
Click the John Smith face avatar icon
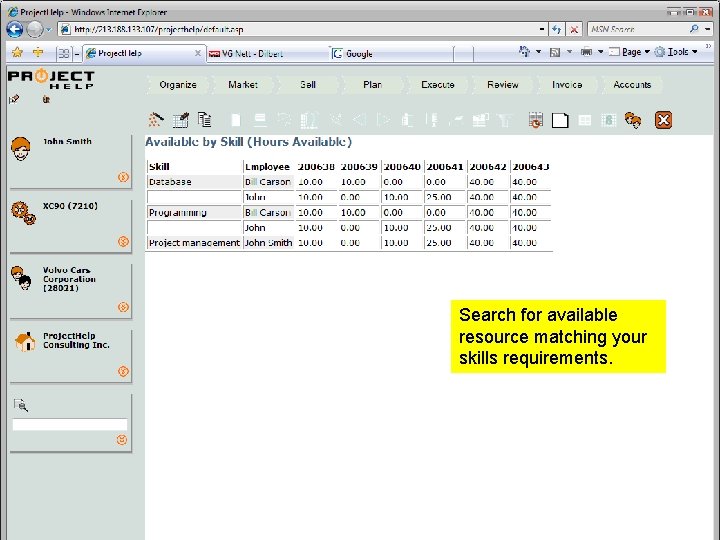(20, 149)
